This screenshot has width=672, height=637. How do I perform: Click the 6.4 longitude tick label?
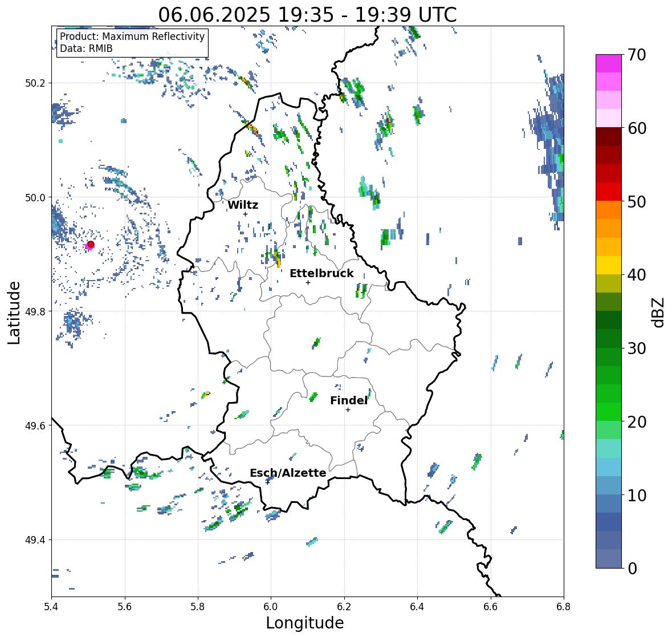[417, 607]
